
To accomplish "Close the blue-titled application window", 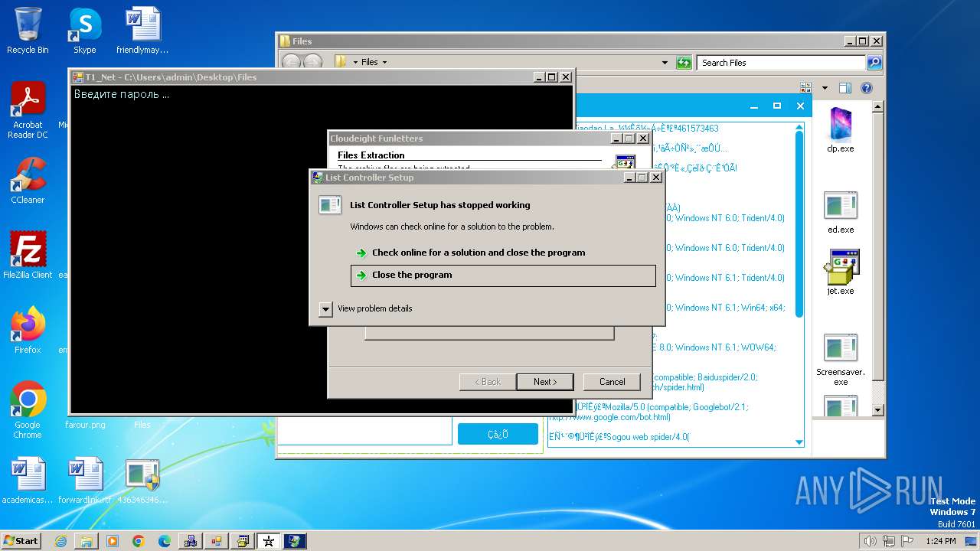I will 801,106.
